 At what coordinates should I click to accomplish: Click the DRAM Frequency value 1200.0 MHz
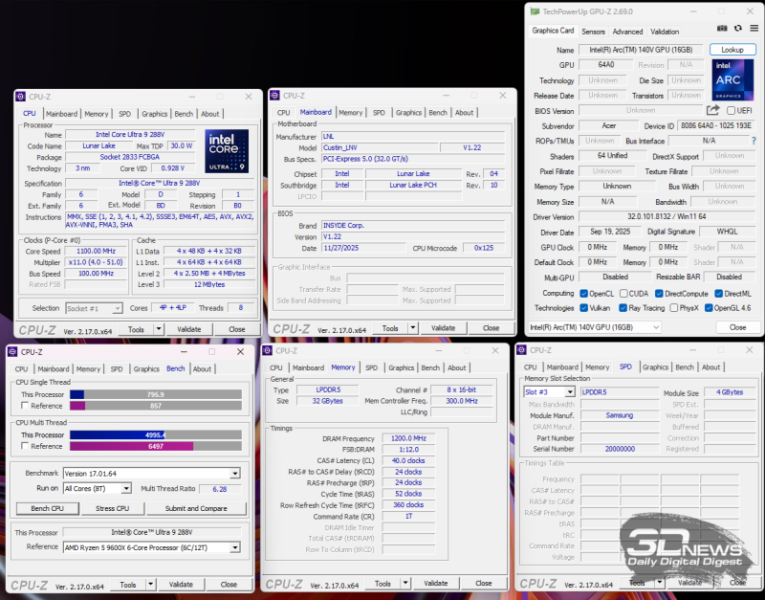coord(408,439)
